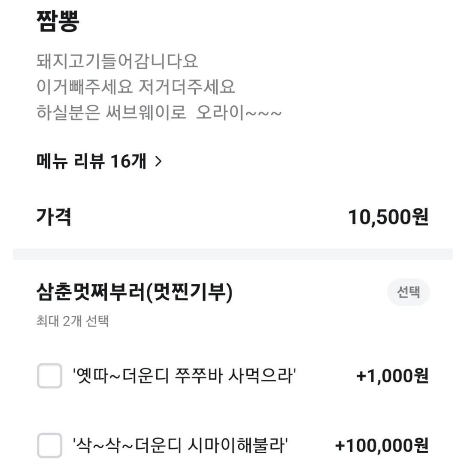Enable the +100,000원 donation checkbox
476x474 pixels.
click(x=49, y=446)
